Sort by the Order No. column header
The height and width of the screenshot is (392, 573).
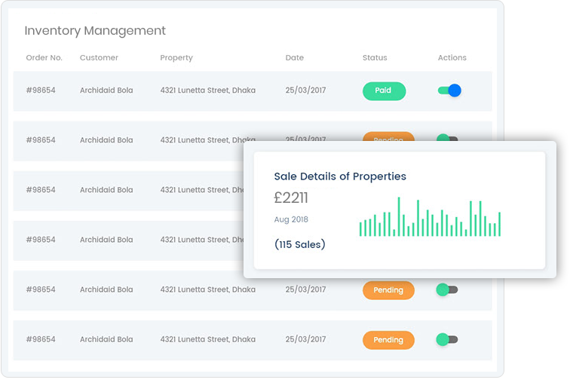pos(44,57)
